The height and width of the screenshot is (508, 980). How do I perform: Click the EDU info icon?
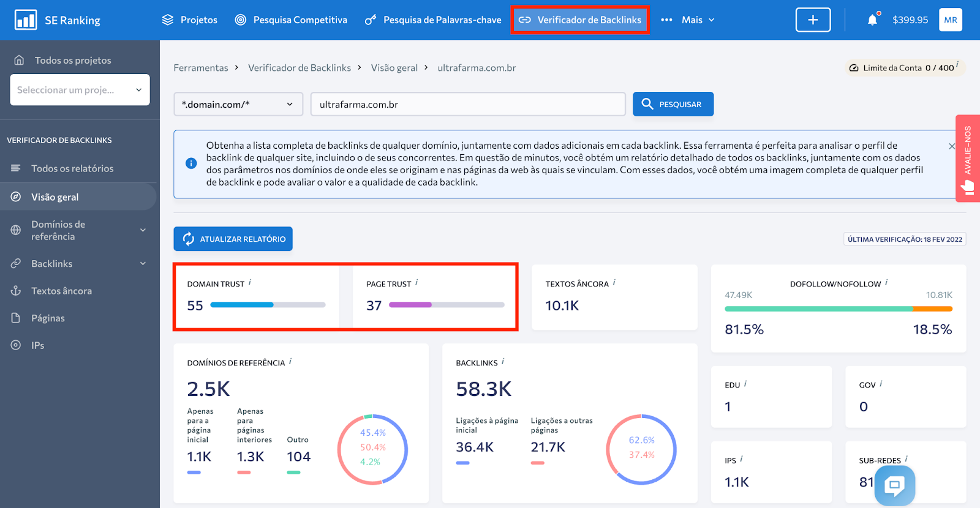click(x=745, y=384)
